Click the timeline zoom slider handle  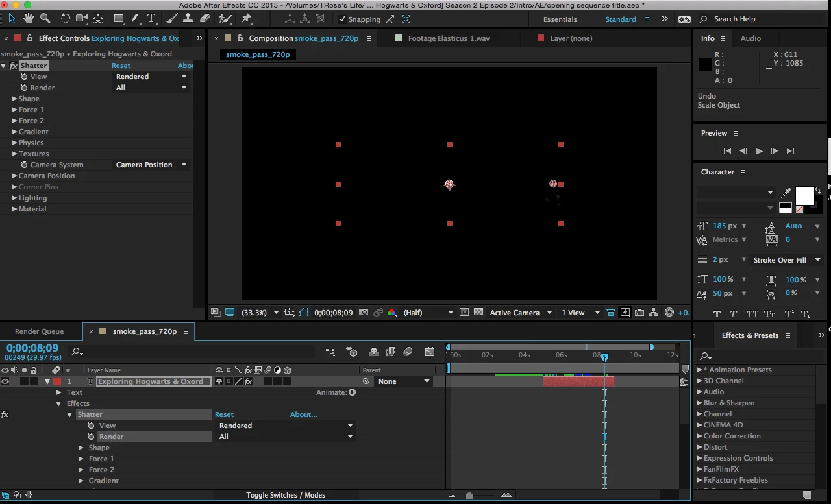[469, 496]
